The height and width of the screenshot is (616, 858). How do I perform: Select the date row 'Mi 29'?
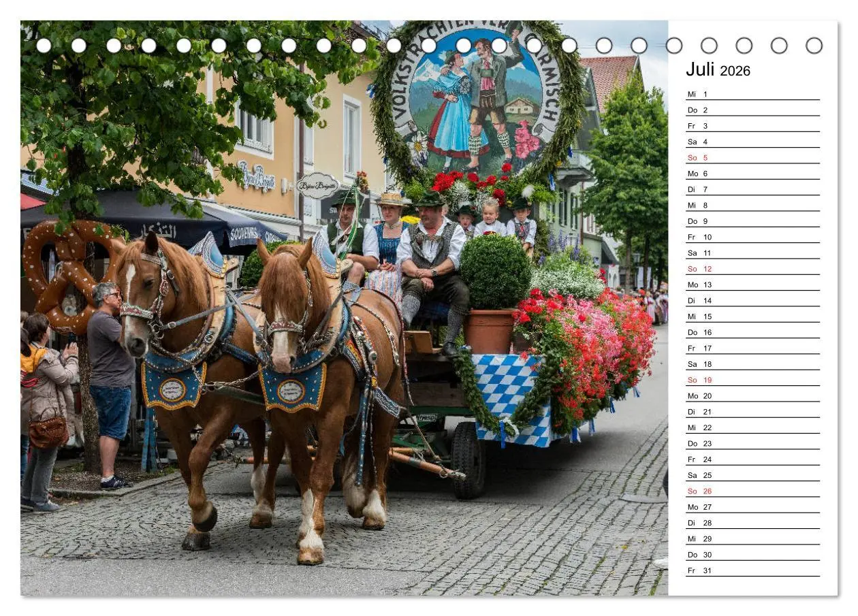[x=752, y=538]
